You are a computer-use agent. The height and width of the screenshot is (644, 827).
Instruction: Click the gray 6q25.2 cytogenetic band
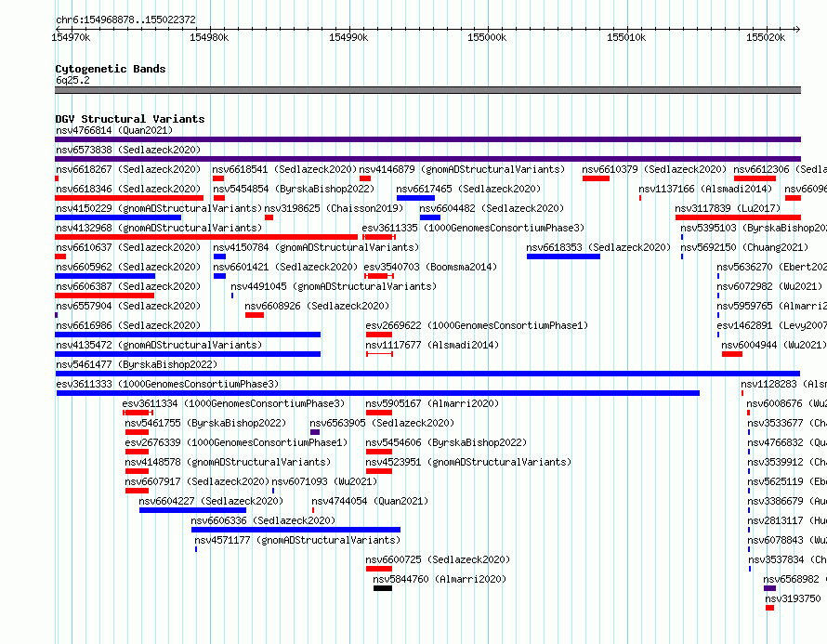(x=427, y=90)
